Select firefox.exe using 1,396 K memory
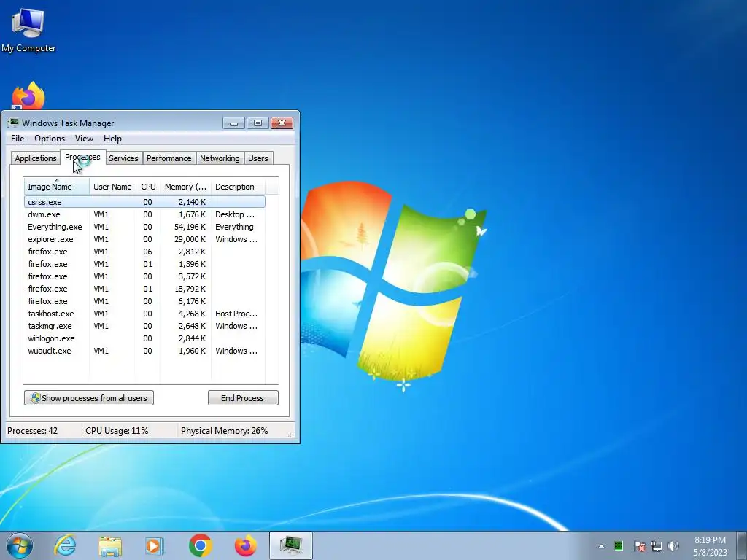Screen dimensions: 747x560 (x=144, y=264)
